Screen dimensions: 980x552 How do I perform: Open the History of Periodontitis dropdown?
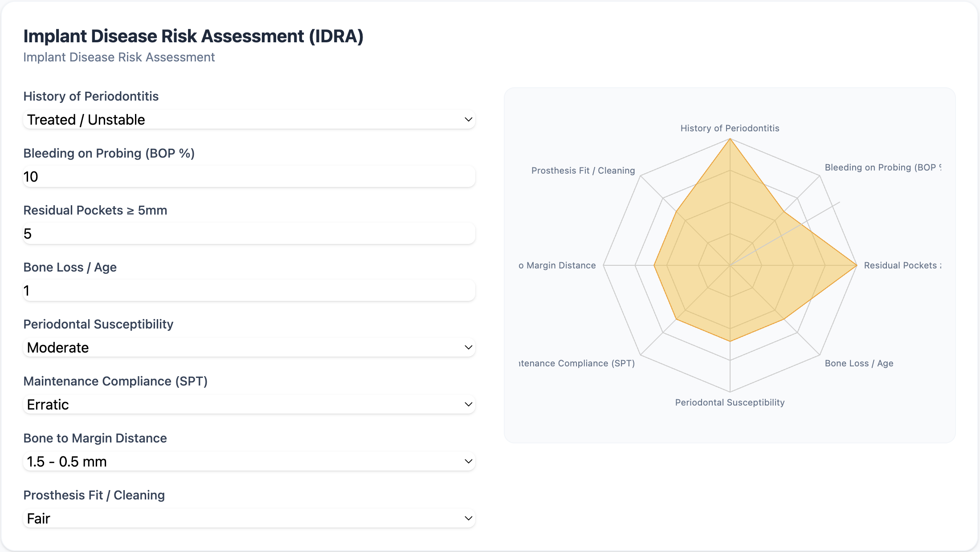249,119
